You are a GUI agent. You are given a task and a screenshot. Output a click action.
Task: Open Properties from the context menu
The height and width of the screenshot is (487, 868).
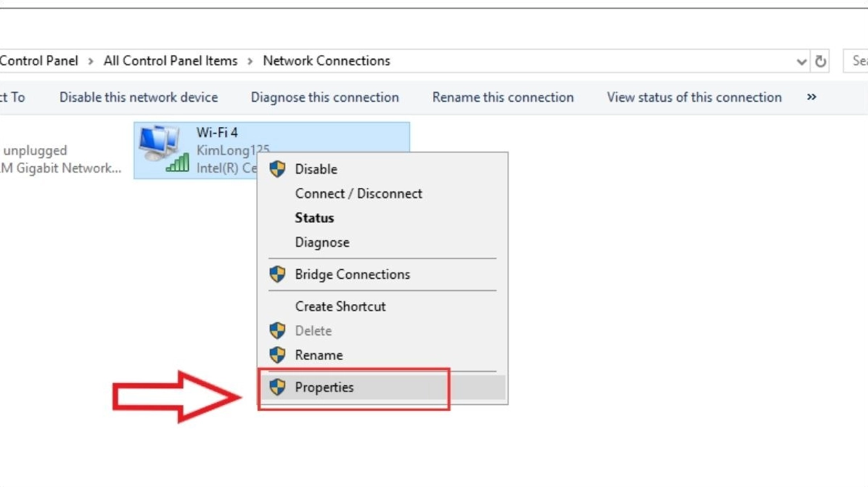pos(324,388)
